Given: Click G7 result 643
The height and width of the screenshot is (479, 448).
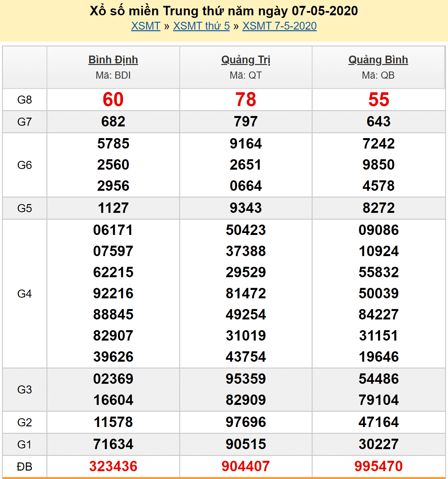Looking at the screenshot, I should pyautogui.click(x=379, y=122).
